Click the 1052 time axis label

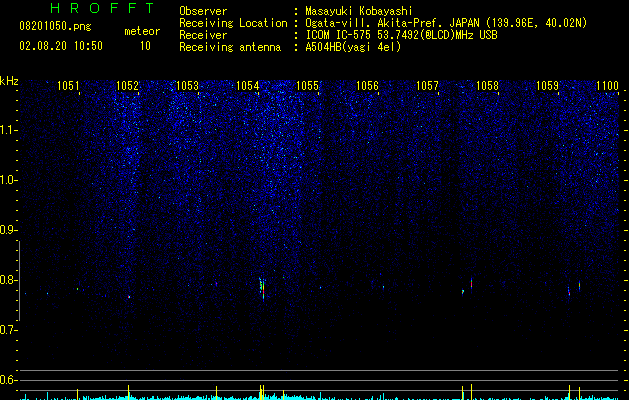[x=128, y=86]
